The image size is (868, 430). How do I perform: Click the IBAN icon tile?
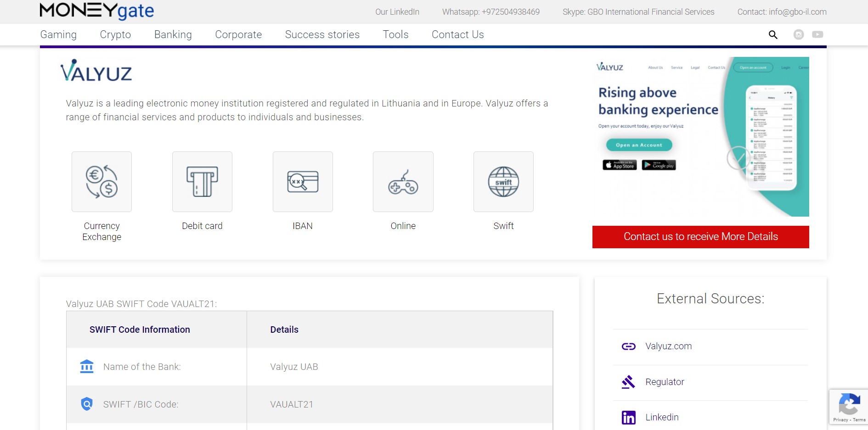pos(303,182)
